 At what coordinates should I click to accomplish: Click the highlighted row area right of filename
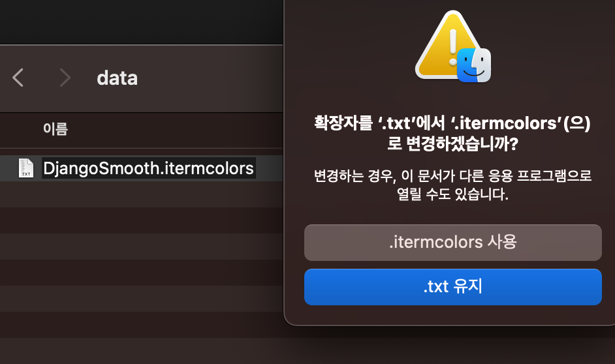(269, 168)
